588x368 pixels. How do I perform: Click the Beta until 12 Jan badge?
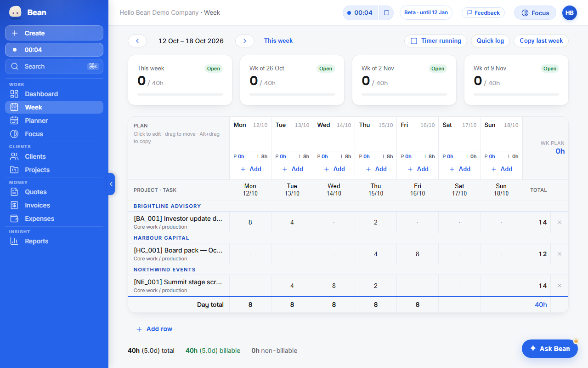point(426,12)
